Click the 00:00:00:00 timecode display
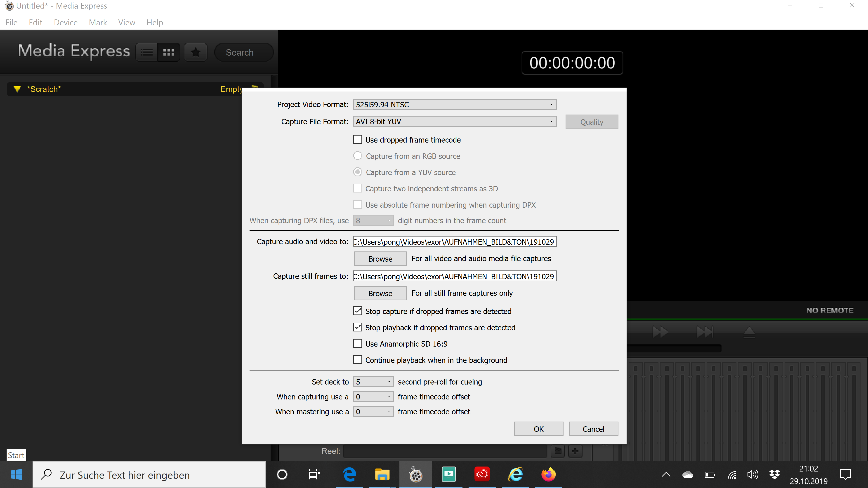The height and width of the screenshot is (488, 868). pyautogui.click(x=572, y=63)
